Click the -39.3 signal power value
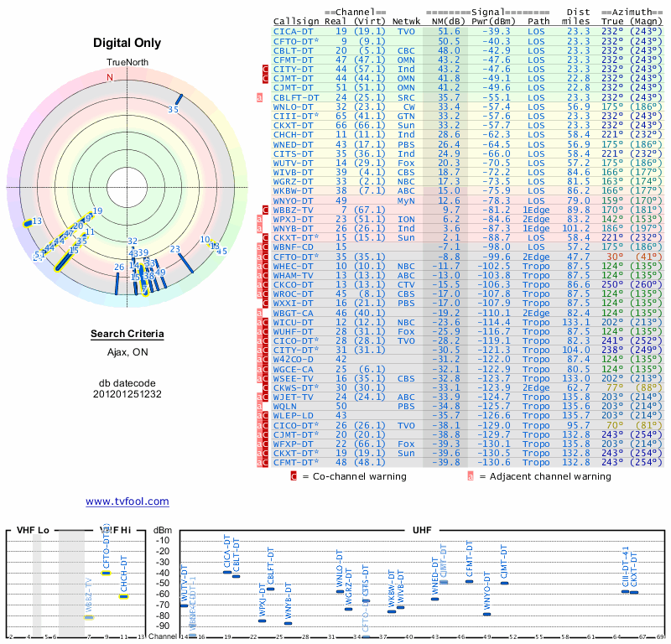Image resolution: width=671 pixels, height=644 pixels. 497,32
